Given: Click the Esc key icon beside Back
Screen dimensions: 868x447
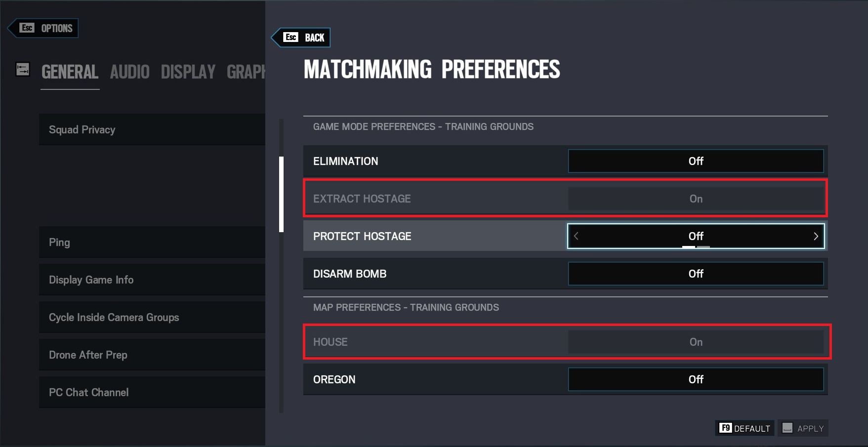Looking at the screenshot, I should (x=290, y=38).
